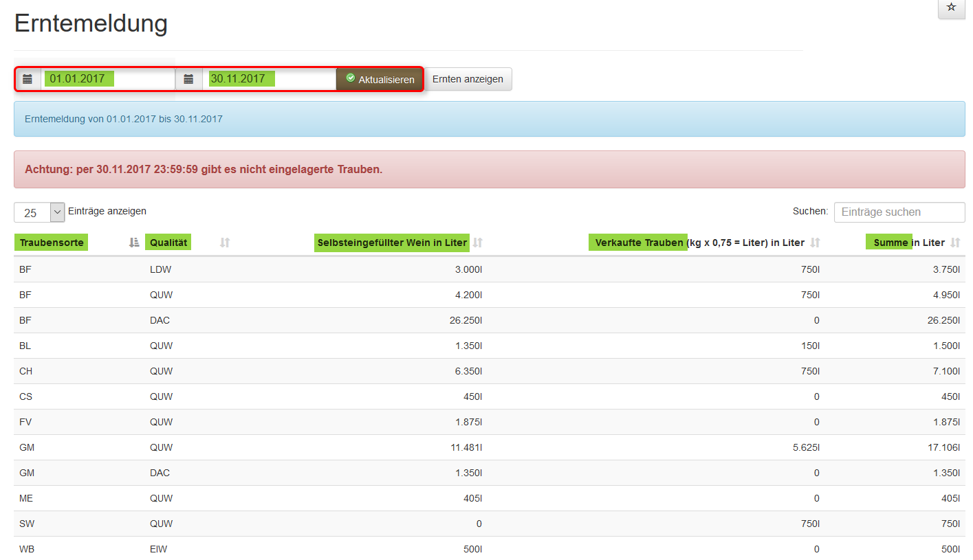Sort by Qualität column sort icon
973x560 pixels.
[225, 243]
